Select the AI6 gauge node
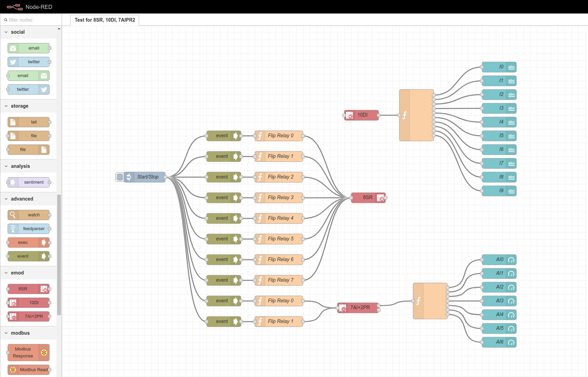 click(x=499, y=342)
